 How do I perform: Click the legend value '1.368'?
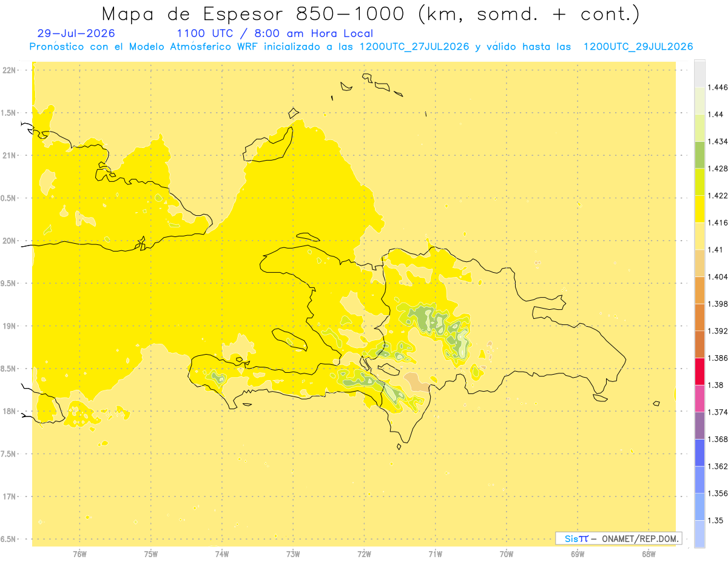pos(718,439)
